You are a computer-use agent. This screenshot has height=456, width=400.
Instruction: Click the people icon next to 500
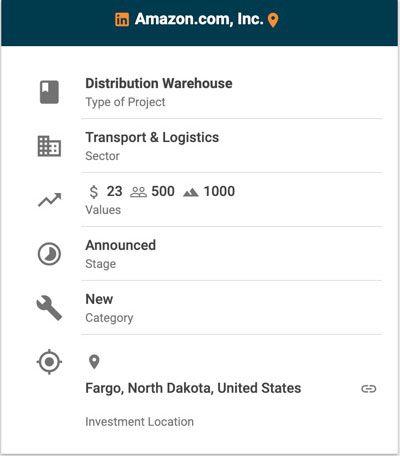click(x=138, y=192)
